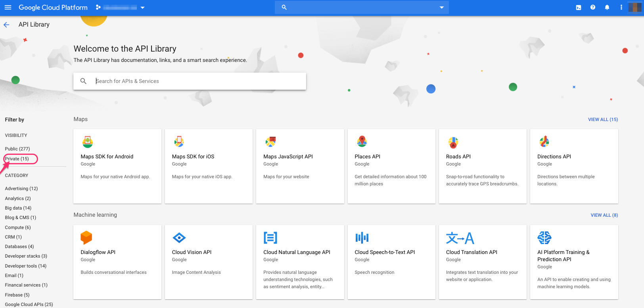Select Big data (14) category

coord(18,208)
